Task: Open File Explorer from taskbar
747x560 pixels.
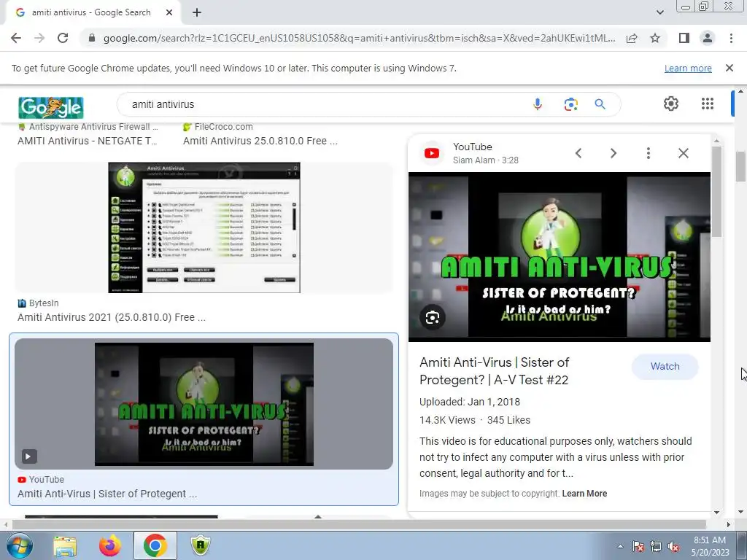Action: pyautogui.click(x=65, y=545)
